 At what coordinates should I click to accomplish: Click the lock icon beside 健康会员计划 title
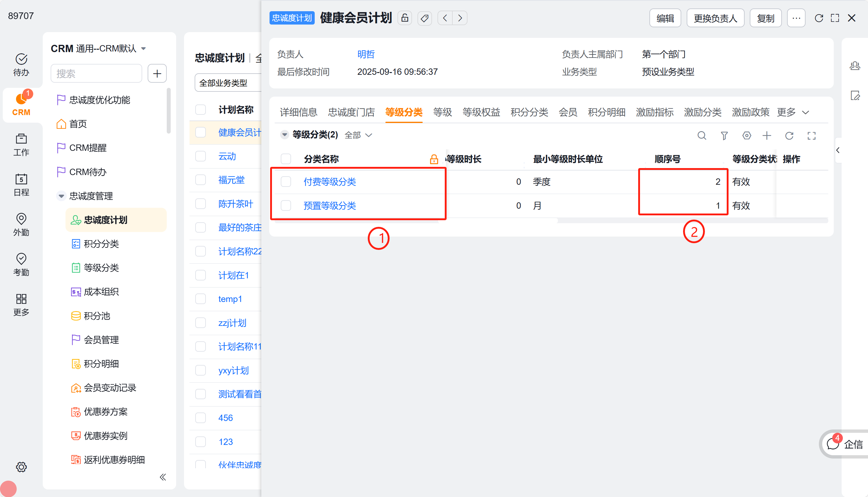pos(404,18)
